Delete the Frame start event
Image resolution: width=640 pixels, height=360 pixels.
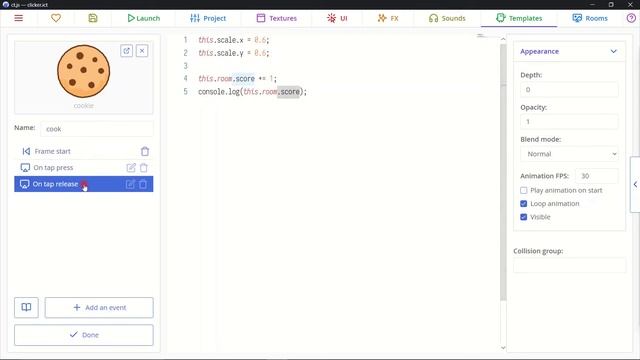coord(145,151)
